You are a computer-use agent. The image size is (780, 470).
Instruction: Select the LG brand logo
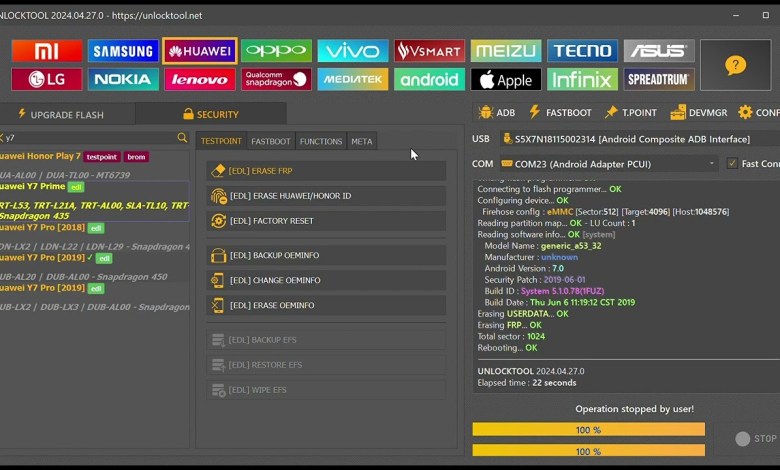[x=47, y=80]
